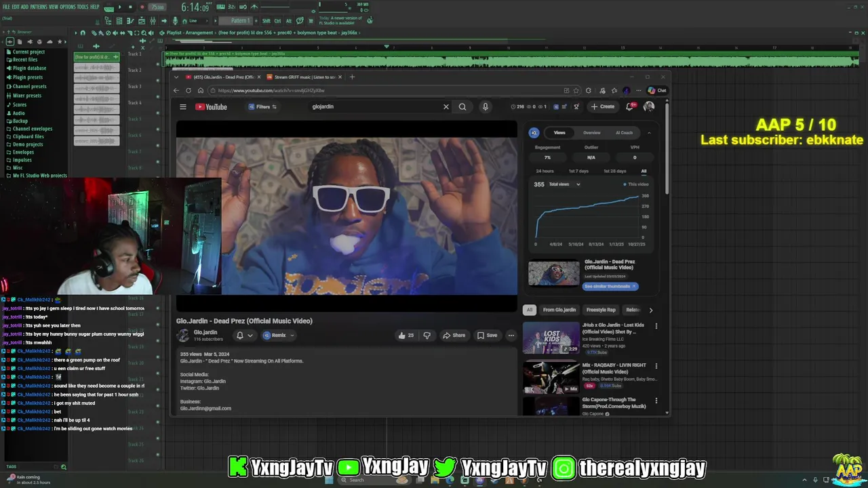The width and height of the screenshot is (868, 488).
Task: Like the video with thumbs up
Action: click(x=406, y=335)
